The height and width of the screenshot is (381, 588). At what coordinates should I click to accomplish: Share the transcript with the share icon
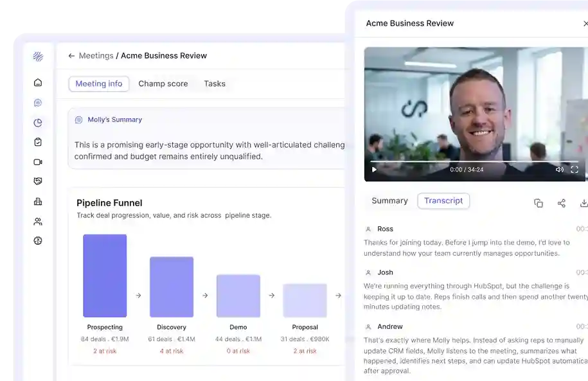coord(562,203)
